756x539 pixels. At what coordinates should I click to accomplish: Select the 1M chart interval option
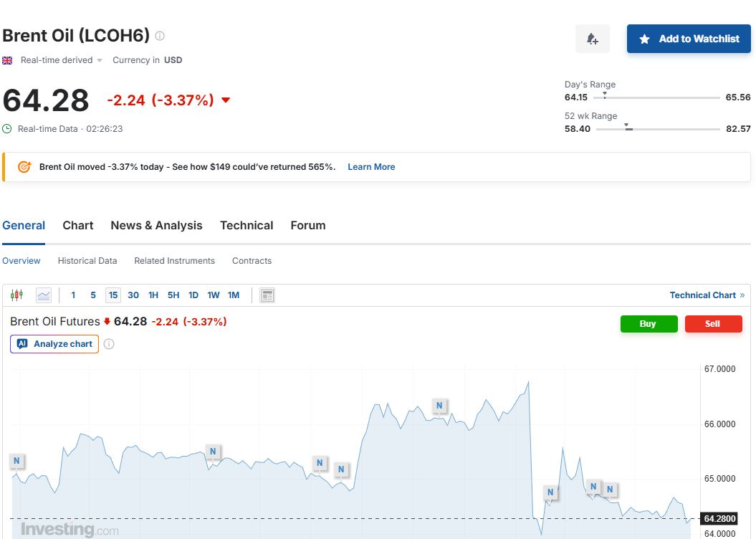[x=234, y=295]
